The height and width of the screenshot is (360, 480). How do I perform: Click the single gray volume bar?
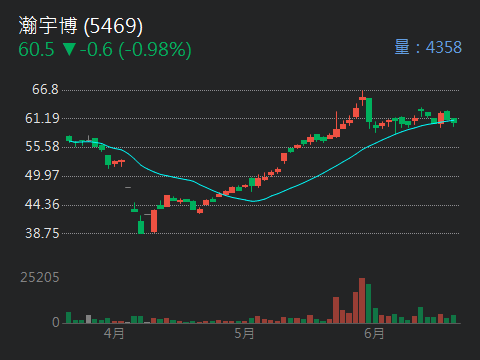[x=88, y=319]
